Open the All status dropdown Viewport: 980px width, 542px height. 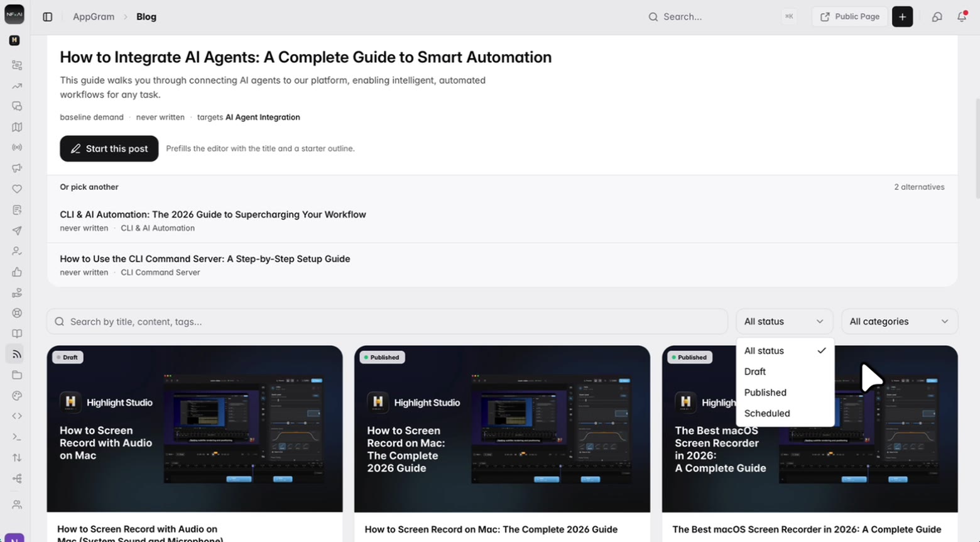784,321
